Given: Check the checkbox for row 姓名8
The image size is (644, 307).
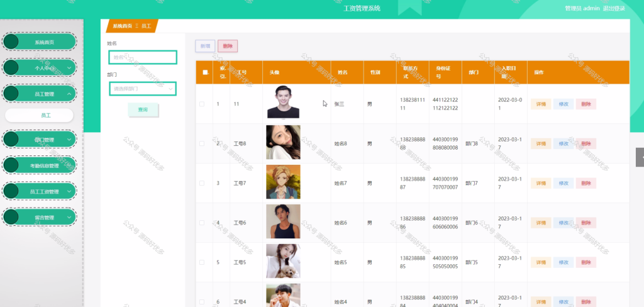Looking at the screenshot, I should [x=202, y=143].
